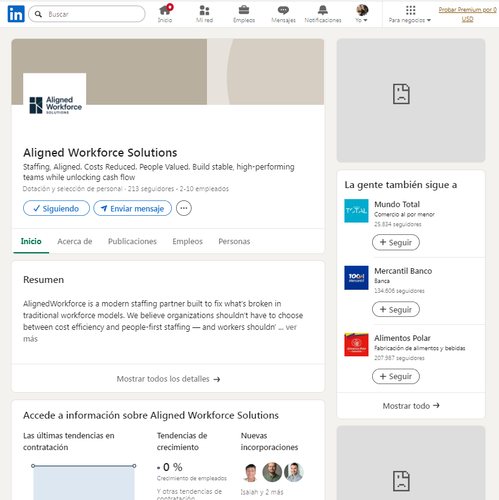Open Mercantil Banco logo
This screenshot has height=500, width=499.
356,278
